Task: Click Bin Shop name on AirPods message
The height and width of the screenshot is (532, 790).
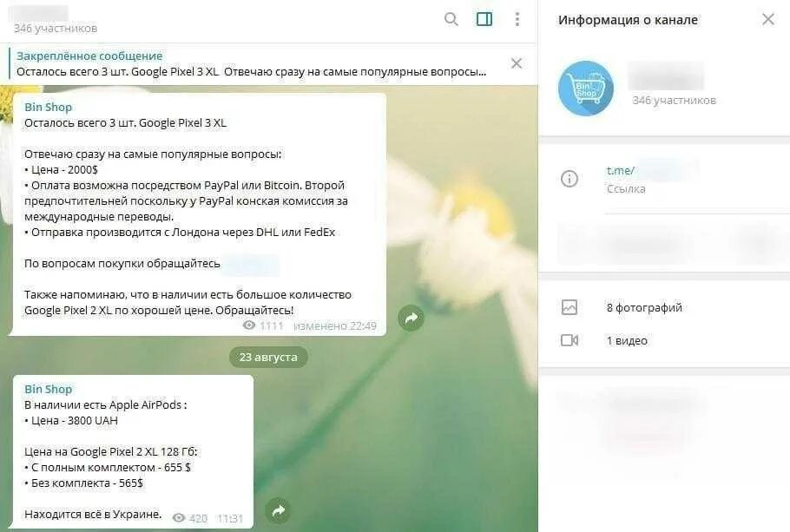Action: tap(49, 389)
